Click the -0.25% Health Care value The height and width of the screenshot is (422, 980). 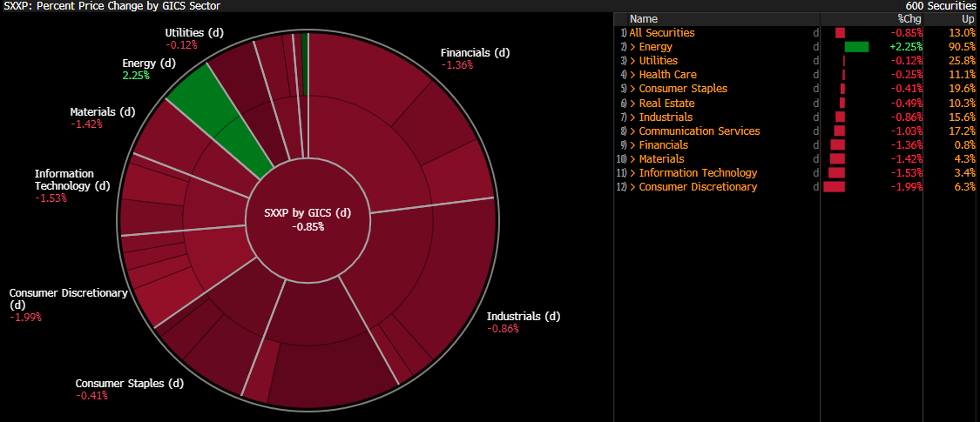[x=907, y=75]
